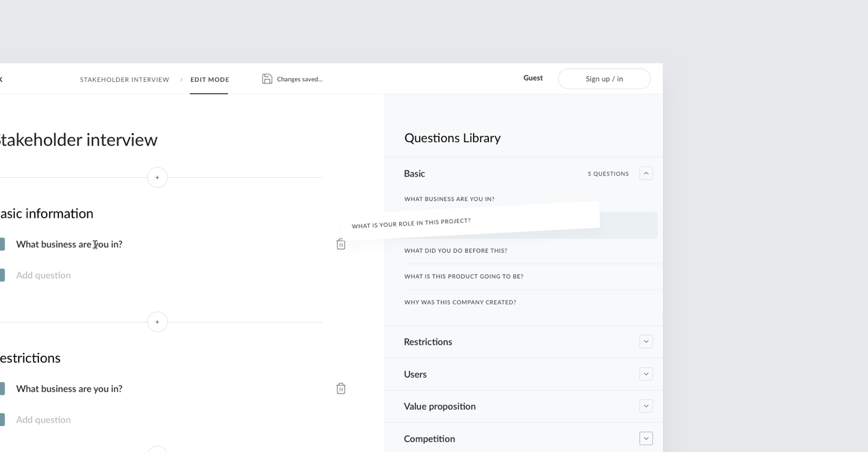Click the Sign up / in button

[604, 79]
